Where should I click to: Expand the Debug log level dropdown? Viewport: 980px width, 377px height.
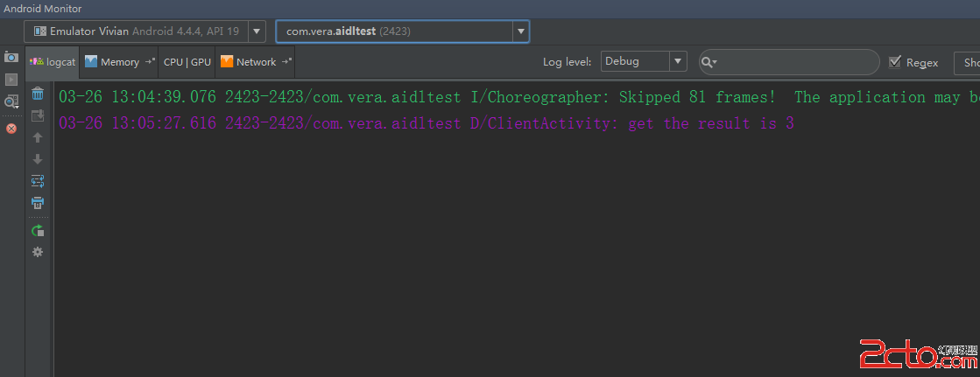point(644,61)
